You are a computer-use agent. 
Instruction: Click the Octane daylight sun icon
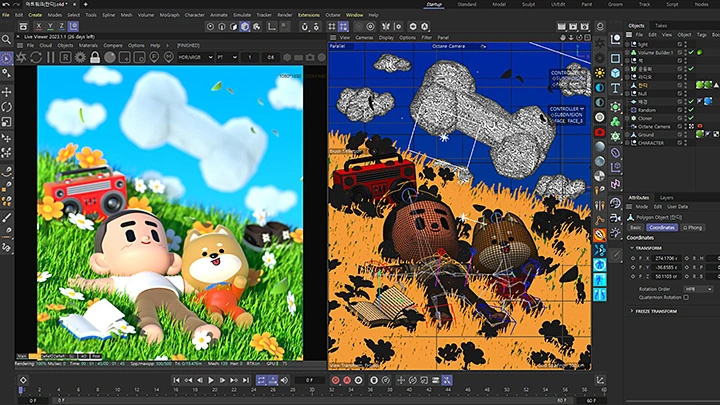click(x=600, y=73)
